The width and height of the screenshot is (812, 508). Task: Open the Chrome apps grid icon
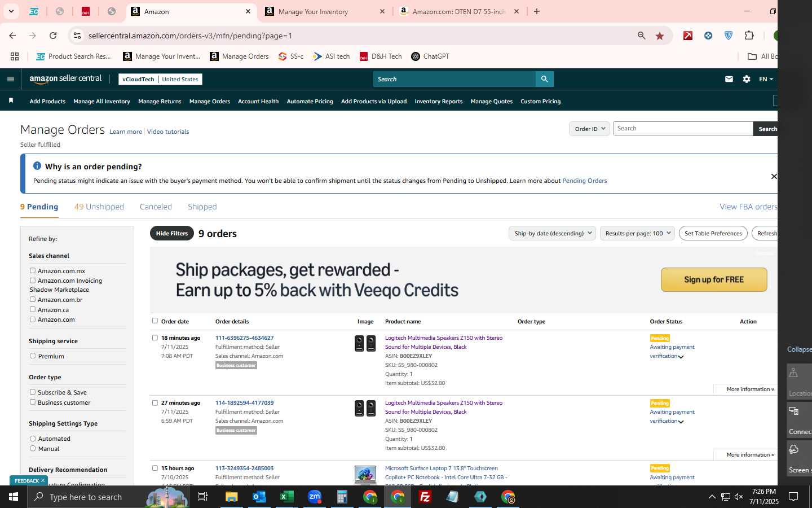15,56
